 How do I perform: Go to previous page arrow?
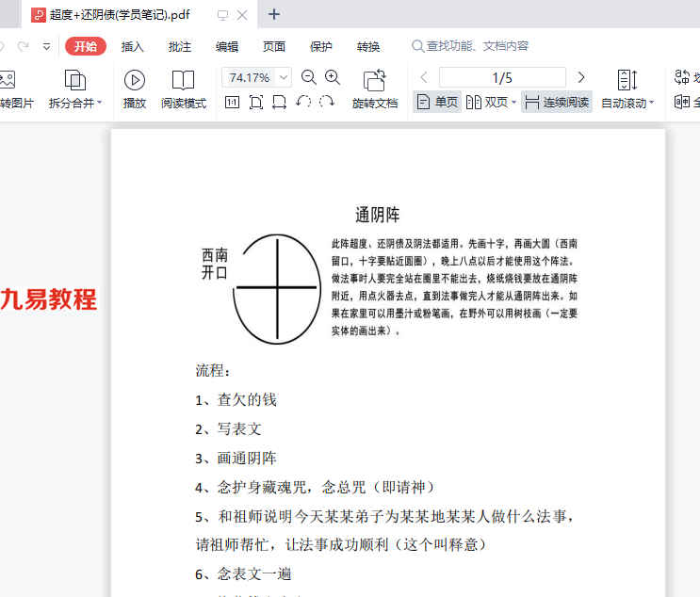(424, 77)
